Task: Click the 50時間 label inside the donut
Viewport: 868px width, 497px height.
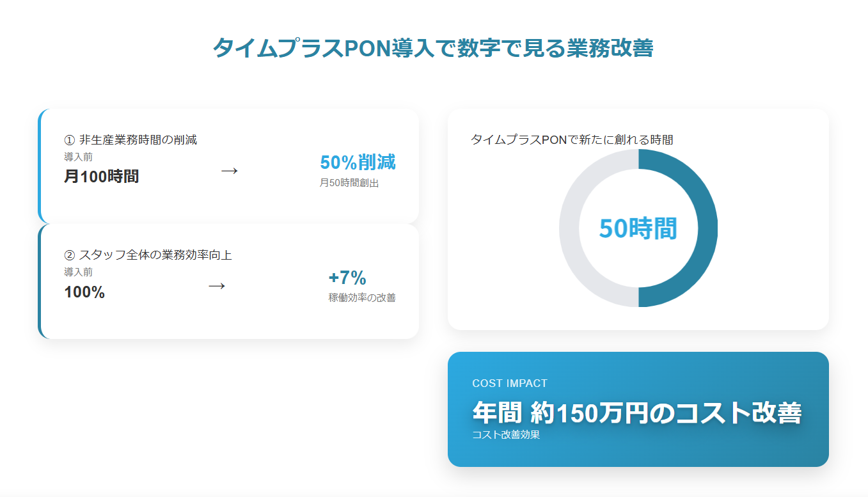Action: (x=638, y=228)
